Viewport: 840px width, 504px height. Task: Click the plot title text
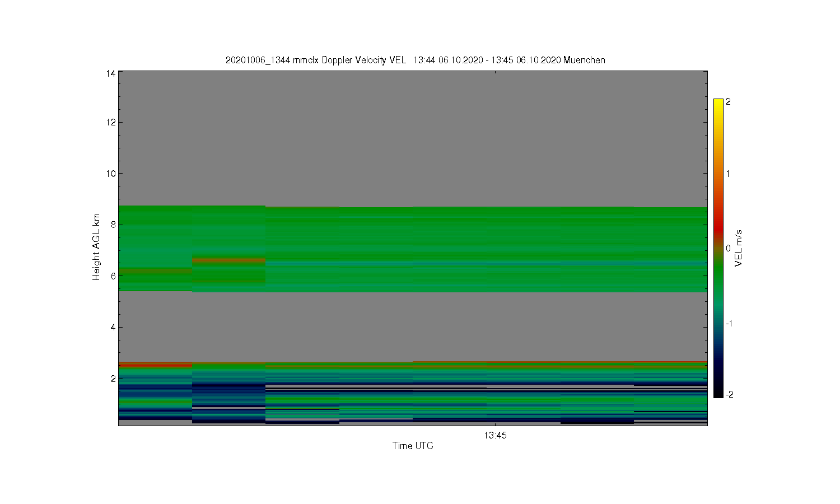[x=415, y=60]
